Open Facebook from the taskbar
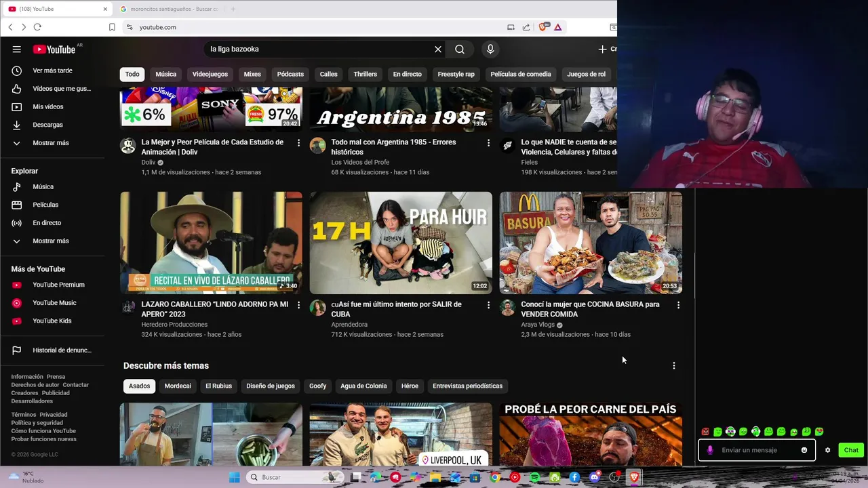The image size is (868, 488). click(x=574, y=477)
